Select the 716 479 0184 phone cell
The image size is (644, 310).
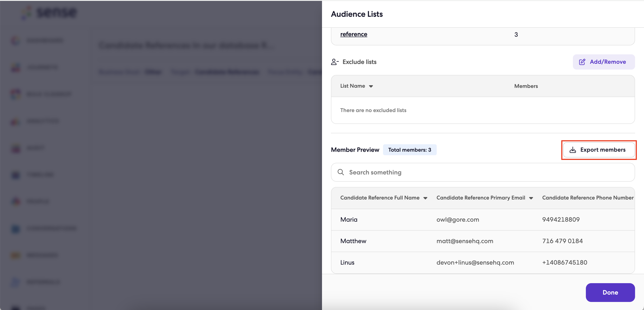pyautogui.click(x=562, y=241)
